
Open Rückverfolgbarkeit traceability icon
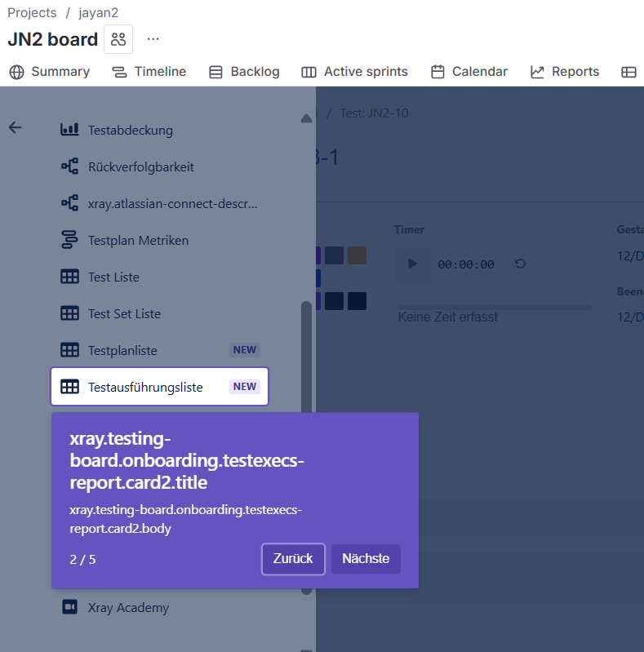click(x=70, y=166)
